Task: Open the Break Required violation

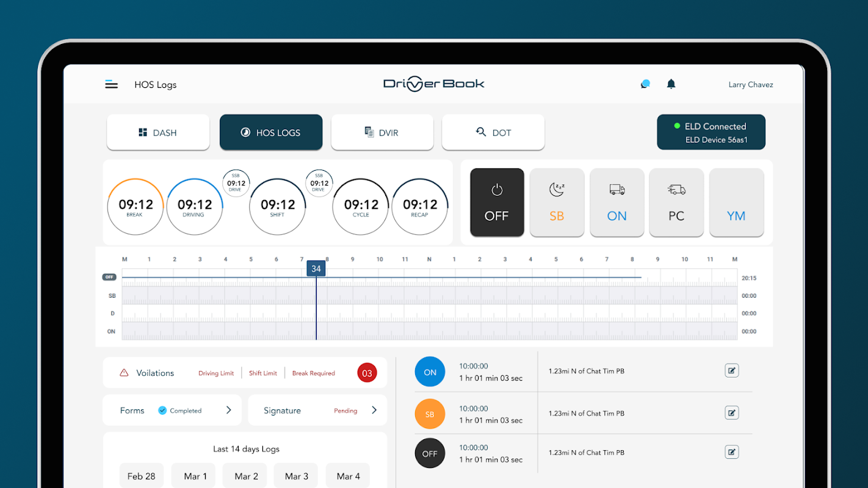Action: 313,373
